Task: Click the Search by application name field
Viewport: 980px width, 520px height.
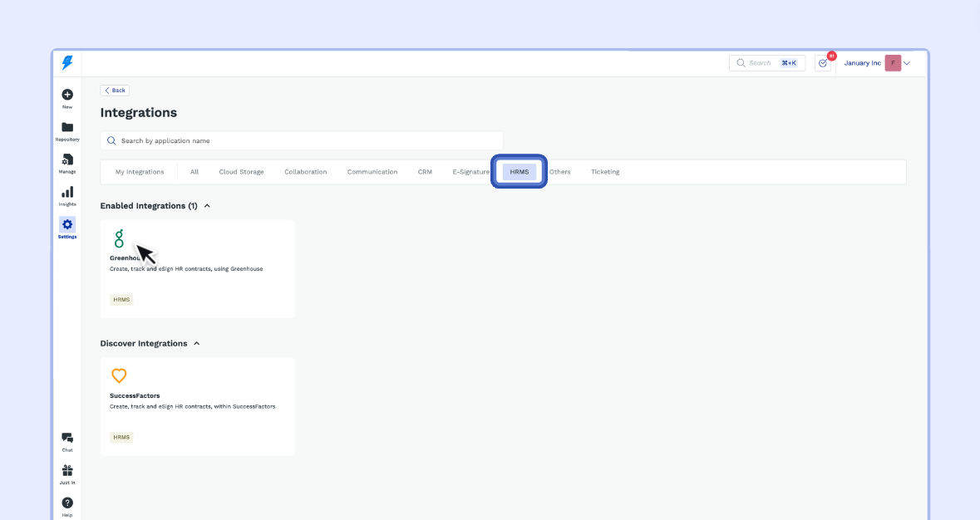Action: pos(302,141)
